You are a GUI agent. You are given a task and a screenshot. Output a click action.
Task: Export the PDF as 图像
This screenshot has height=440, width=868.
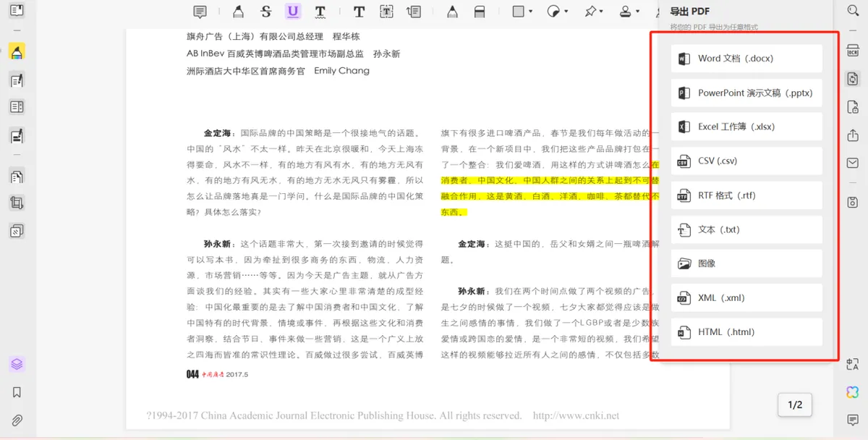pyautogui.click(x=746, y=263)
